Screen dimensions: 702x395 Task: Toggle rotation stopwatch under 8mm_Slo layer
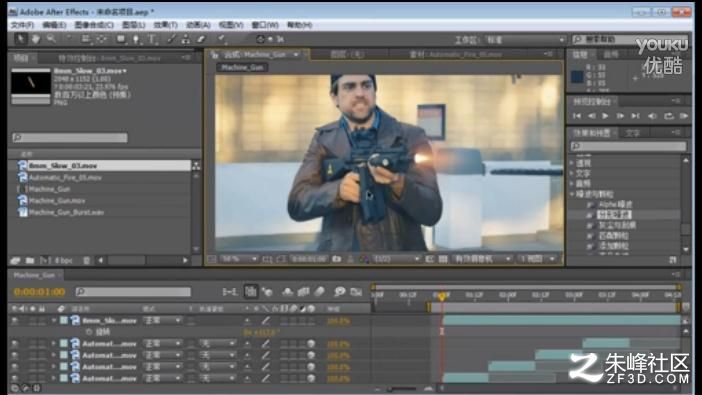[x=89, y=332]
